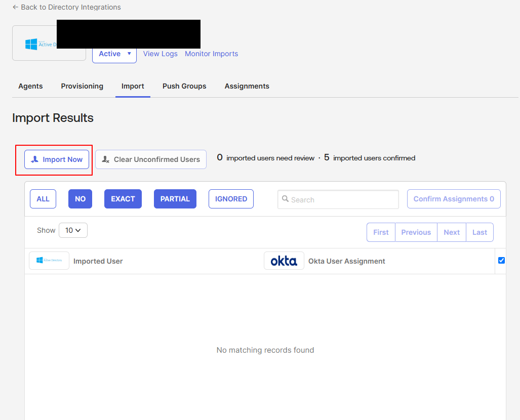The height and width of the screenshot is (420, 520).
Task: Toggle the select-all checkbox in the table header
Action: click(x=501, y=260)
